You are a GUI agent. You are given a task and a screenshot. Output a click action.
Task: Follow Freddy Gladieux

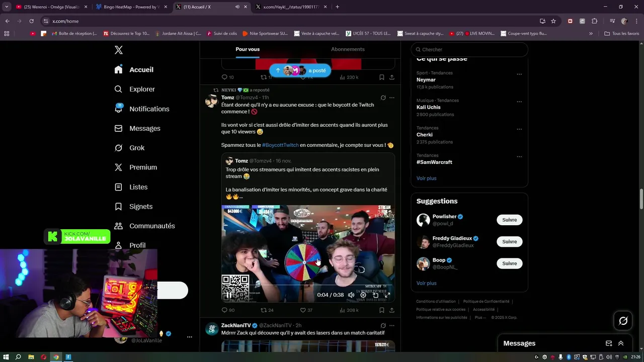point(509,241)
